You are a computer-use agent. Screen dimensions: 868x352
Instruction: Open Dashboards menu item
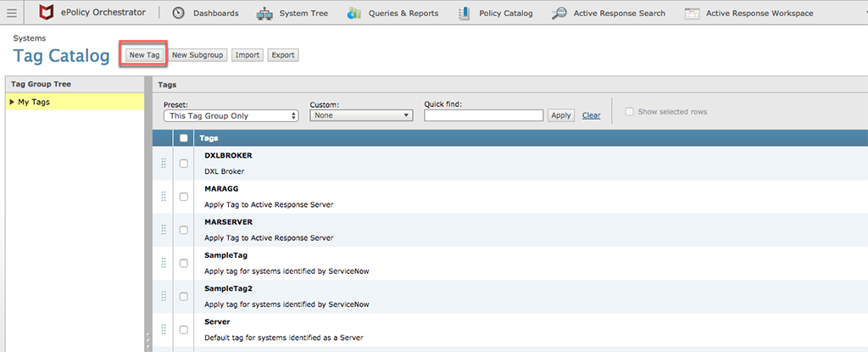tap(216, 14)
